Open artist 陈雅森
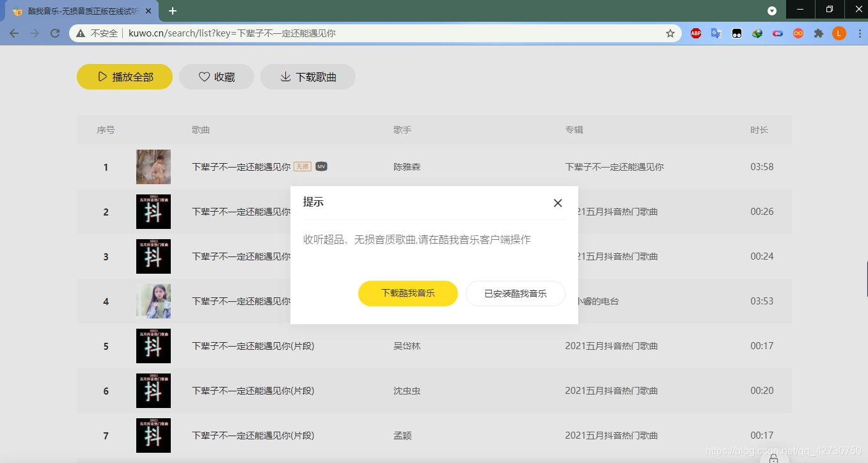 [x=407, y=167]
